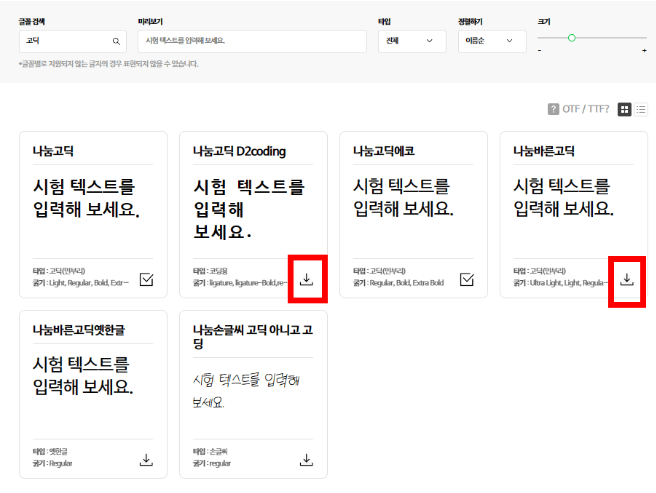Viewport: 656px width, 493px height.
Task: Open the 나눔고딕 D2coding title
Action: [239, 151]
